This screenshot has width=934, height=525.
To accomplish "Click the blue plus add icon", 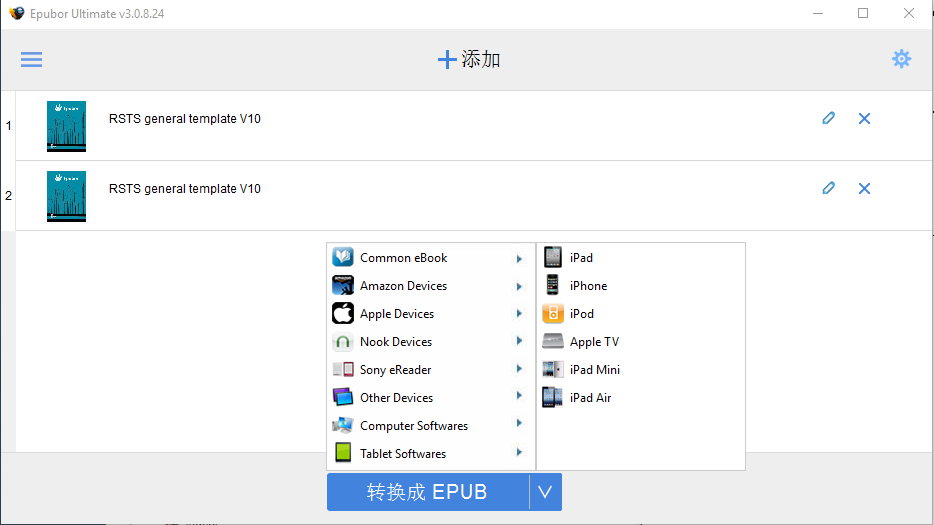I will (x=447, y=59).
